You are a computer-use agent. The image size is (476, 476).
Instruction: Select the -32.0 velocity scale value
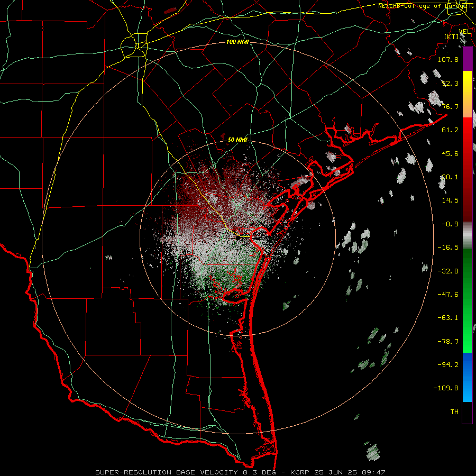(448, 271)
